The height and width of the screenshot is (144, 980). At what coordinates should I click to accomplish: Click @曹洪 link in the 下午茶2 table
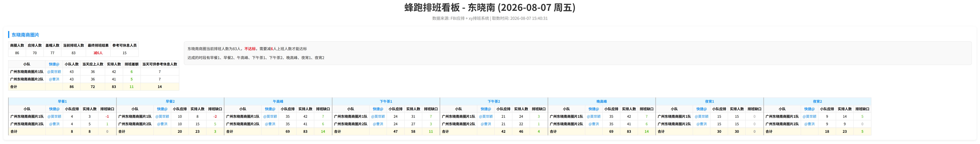[x=486, y=124]
